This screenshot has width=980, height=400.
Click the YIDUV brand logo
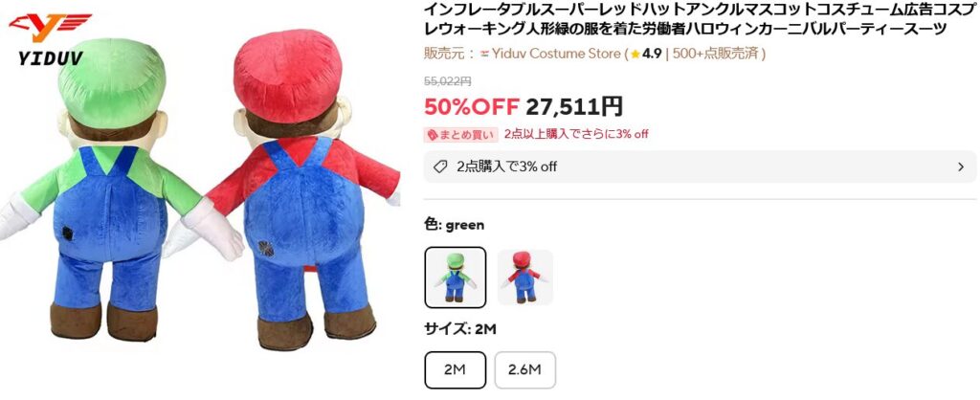(50, 38)
